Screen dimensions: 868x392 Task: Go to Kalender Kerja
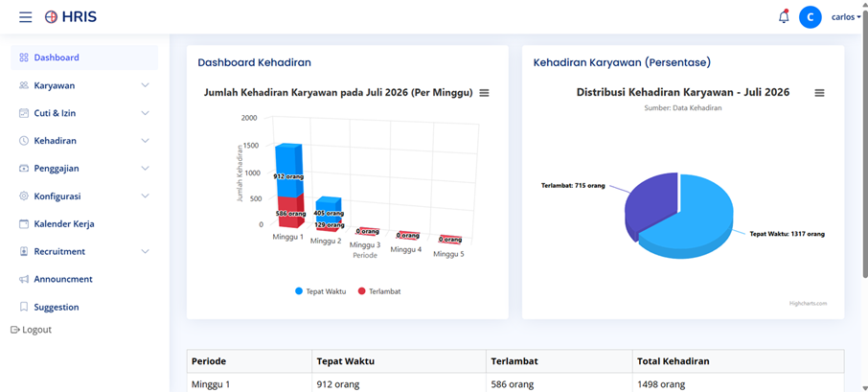coord(84,224)
